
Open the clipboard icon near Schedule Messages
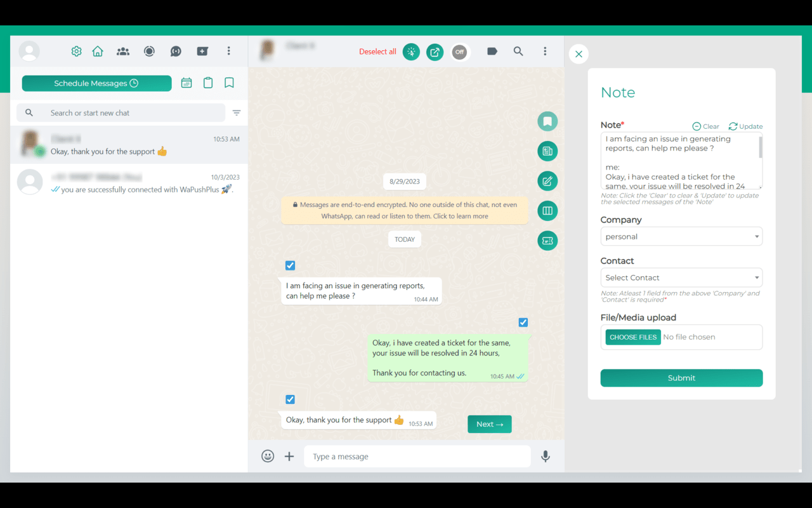coord(208,83)
